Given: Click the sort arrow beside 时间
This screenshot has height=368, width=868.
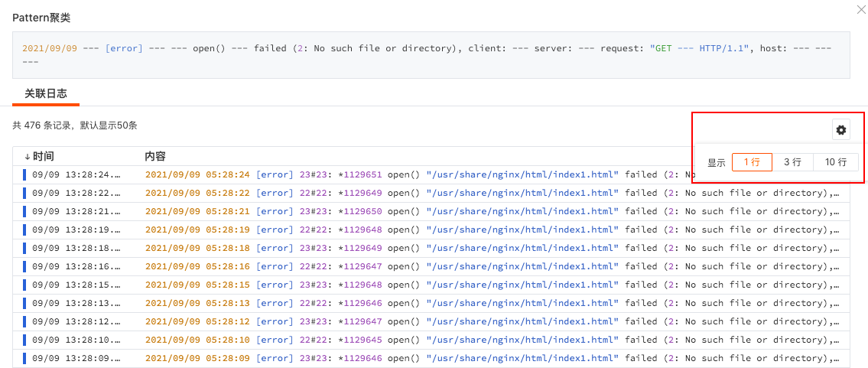Looking at the screenshot, I should (28, 156).
